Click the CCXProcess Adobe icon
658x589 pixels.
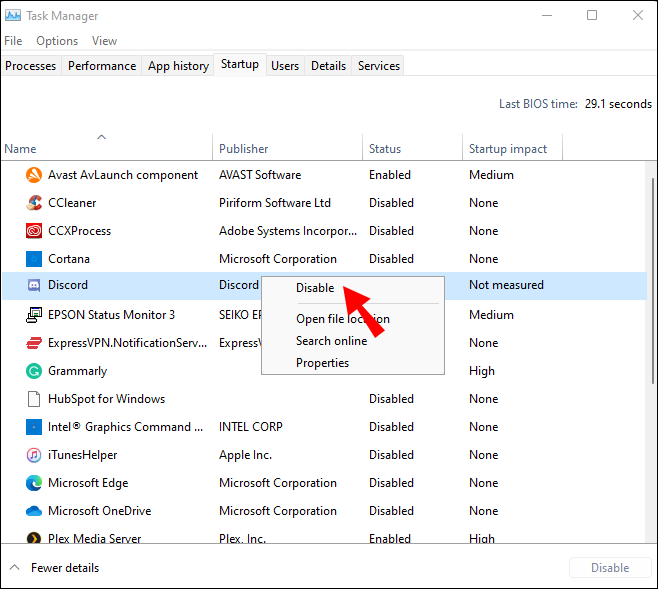click(x=31, y=231)
